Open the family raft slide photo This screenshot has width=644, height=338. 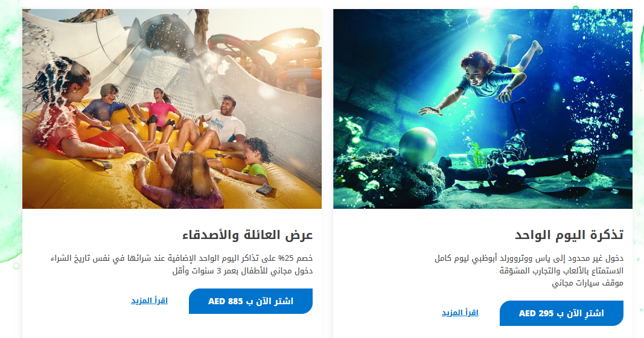tap(172, 109)
